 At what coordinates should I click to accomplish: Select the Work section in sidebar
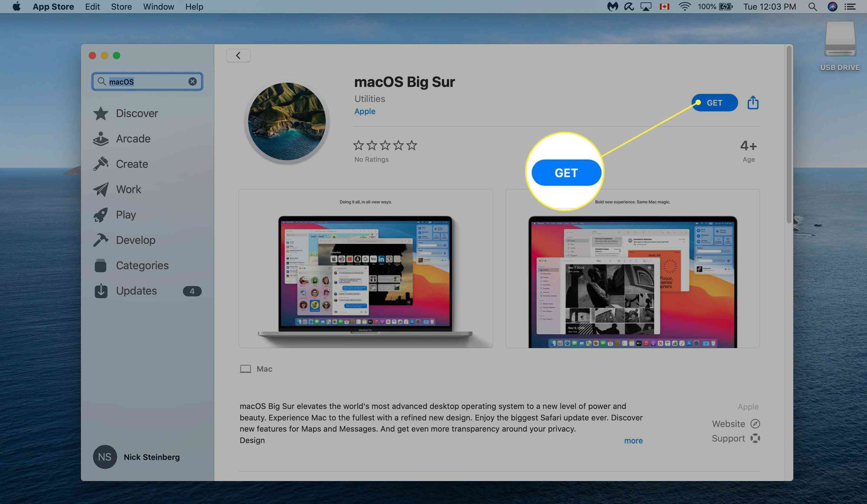(128, 190)
